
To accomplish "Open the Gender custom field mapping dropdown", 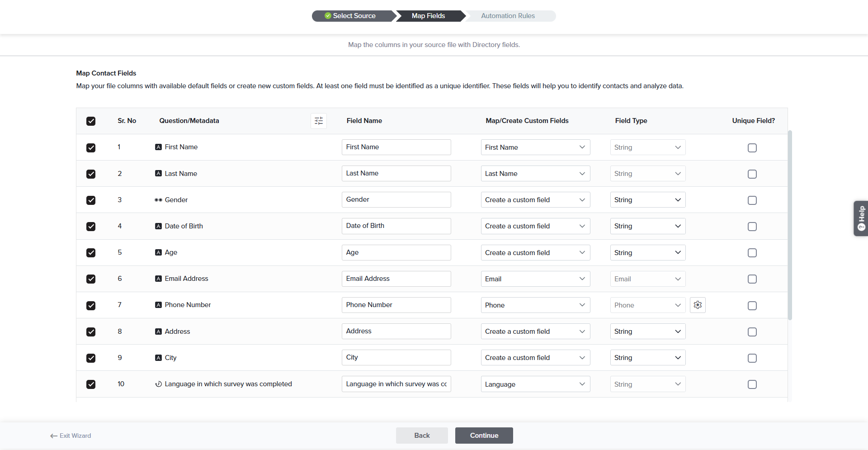I will click(x=535, y=200).
